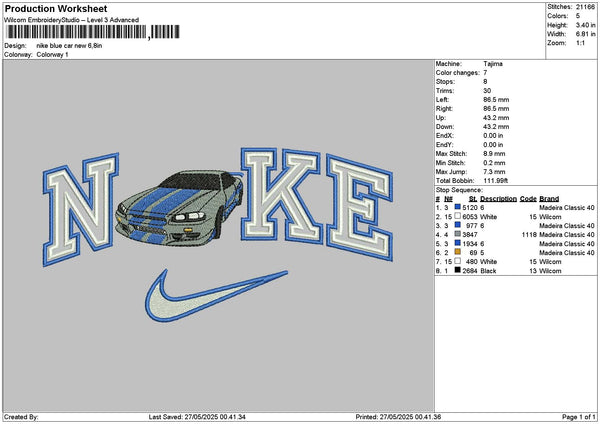Image resolution: width=600 pixels, height=424 pixels.
Task: Select the embroidered letter K in the design
Action: pyautogui.click(x=281, y=196)
